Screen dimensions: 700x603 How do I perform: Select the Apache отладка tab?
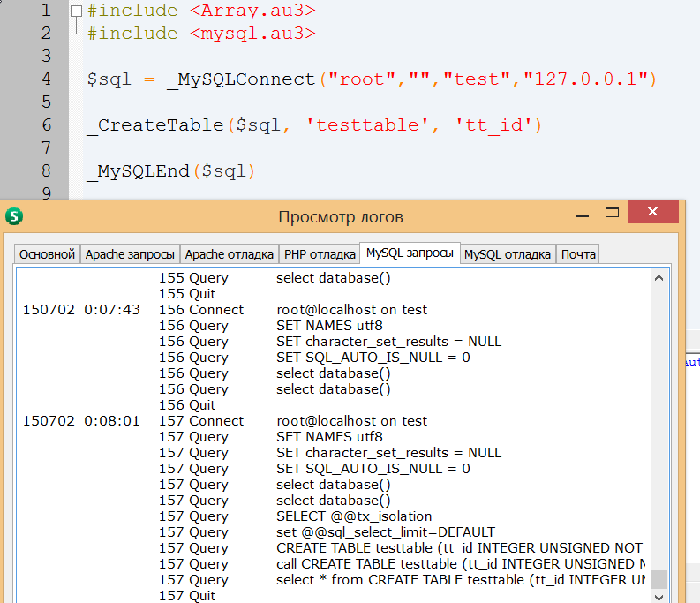pos(229,254)
